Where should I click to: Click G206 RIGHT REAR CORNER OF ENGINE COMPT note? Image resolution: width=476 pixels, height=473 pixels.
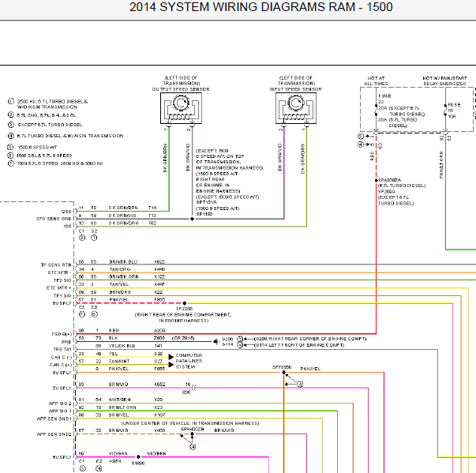click(x=310, y=339)
